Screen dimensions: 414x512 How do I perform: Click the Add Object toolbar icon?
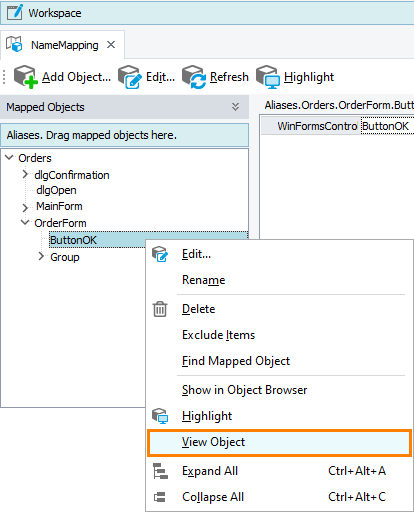click(25, 77)
